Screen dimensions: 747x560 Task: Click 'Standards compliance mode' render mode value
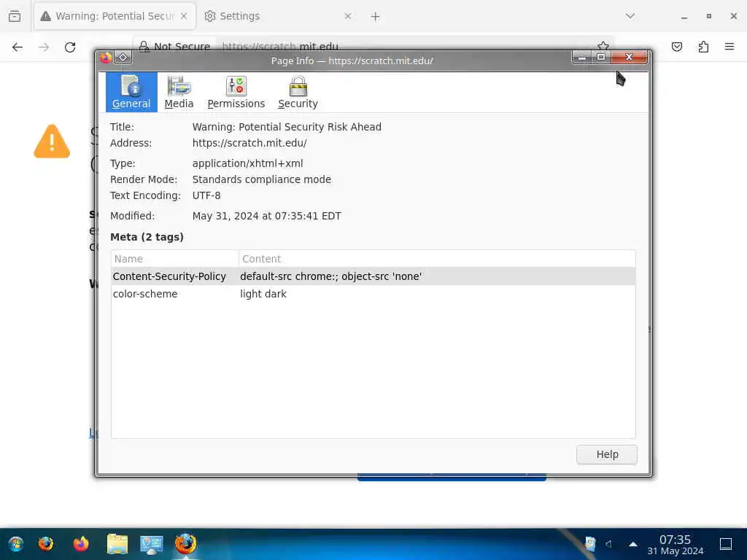[262, 179]
